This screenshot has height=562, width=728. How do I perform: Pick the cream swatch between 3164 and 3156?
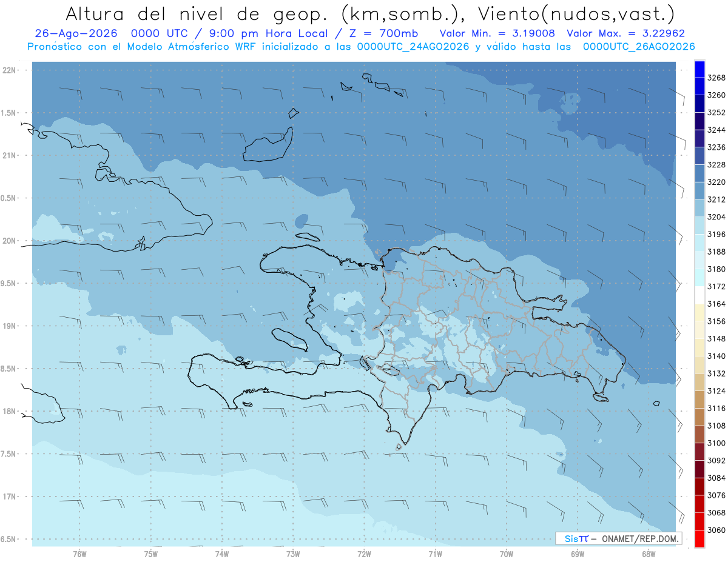point(699,313)
